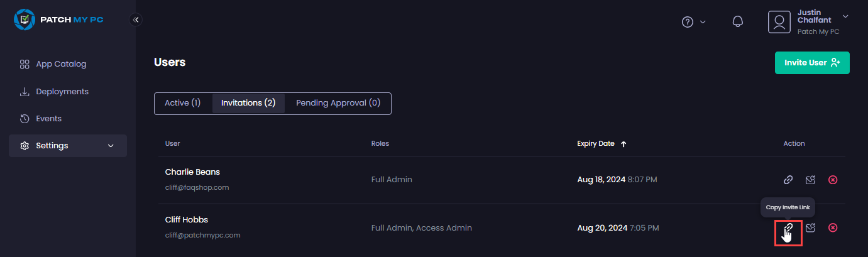Go to App Catalog in sidebar

[x=61, y=64]
